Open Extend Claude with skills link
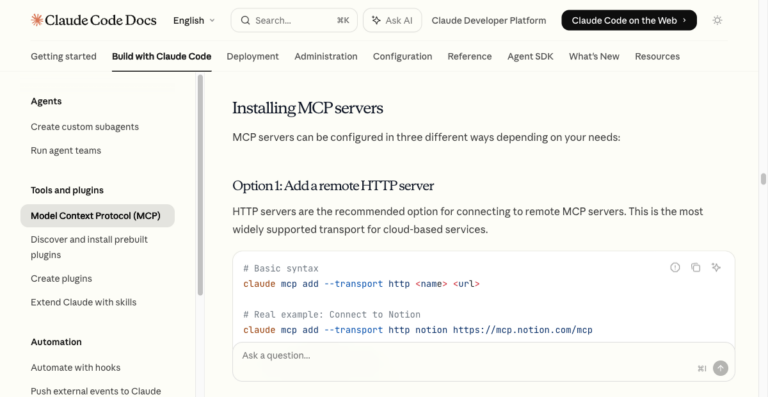 pyautogui.click(x=84, y=302)
